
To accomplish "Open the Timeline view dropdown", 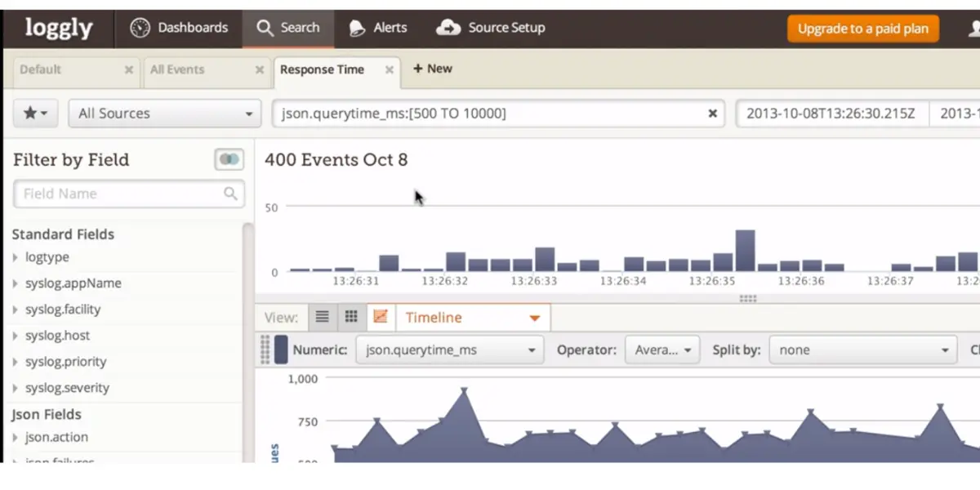I will pos(472,318).
